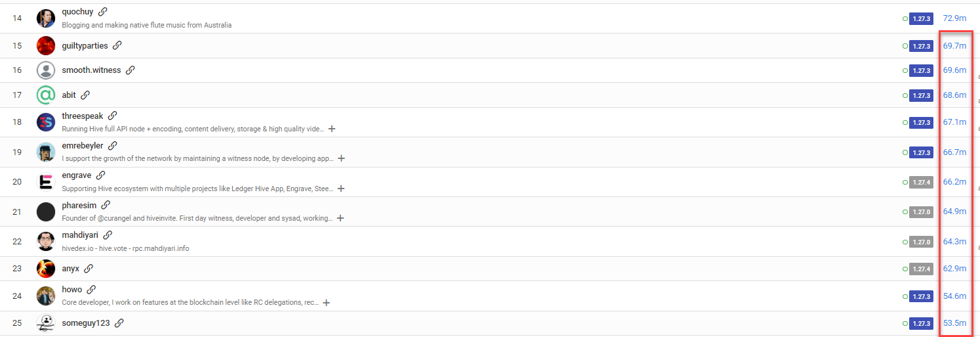Click the link icon beside guiltyparties
This screenshot has width=980, height=337.
pos(117,45)
